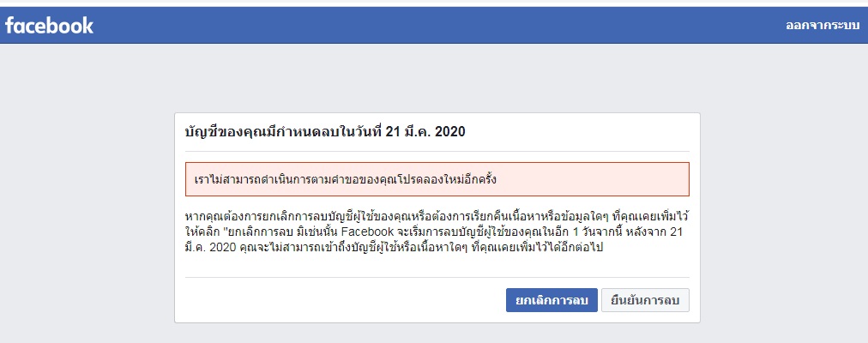The width and height of the screenshot is (868, 343).
Task: Click the divider line under the heading
Action: [437, 151]
